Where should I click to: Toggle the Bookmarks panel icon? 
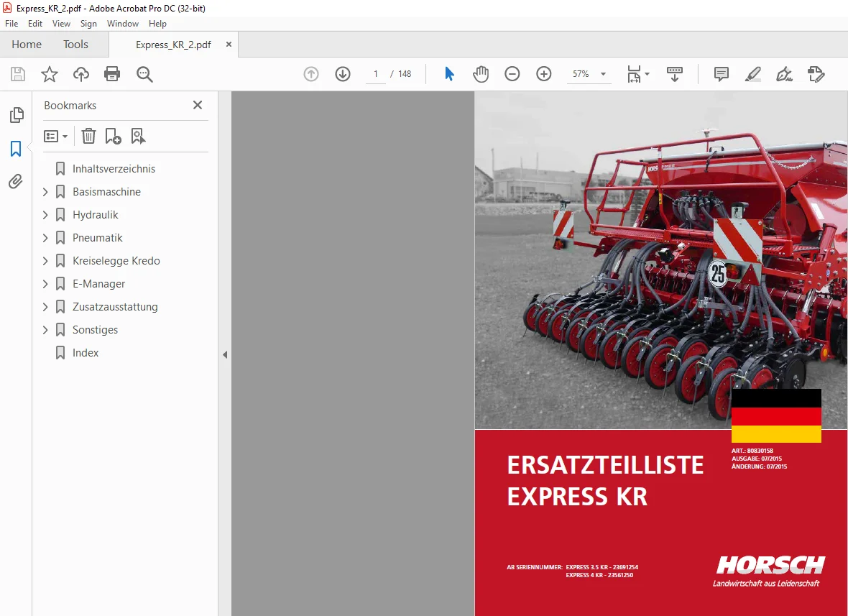tap(16, 149)
